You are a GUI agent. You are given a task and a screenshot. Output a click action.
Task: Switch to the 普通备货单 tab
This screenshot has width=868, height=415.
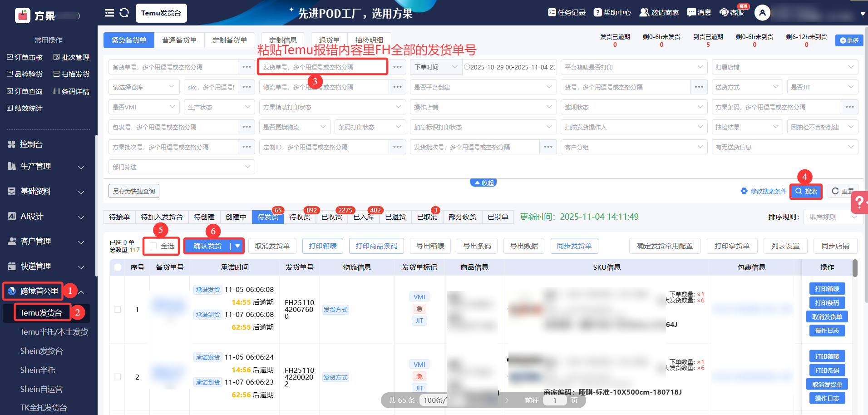click(179, 40)
